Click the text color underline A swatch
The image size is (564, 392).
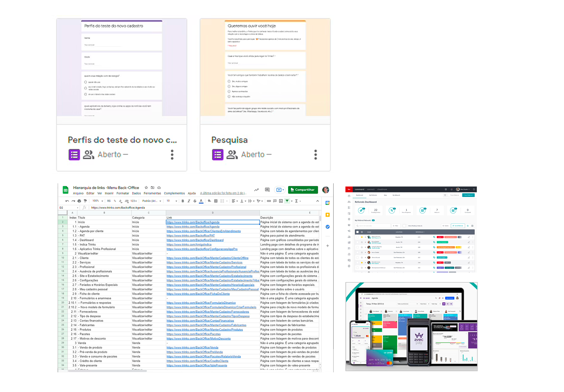(x=201, y=201)
